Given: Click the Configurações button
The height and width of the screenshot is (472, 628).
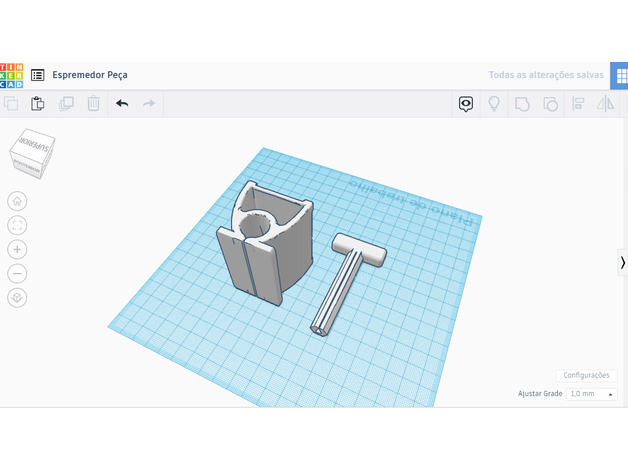Looking at the screenshot, I should tap(586, 375).
